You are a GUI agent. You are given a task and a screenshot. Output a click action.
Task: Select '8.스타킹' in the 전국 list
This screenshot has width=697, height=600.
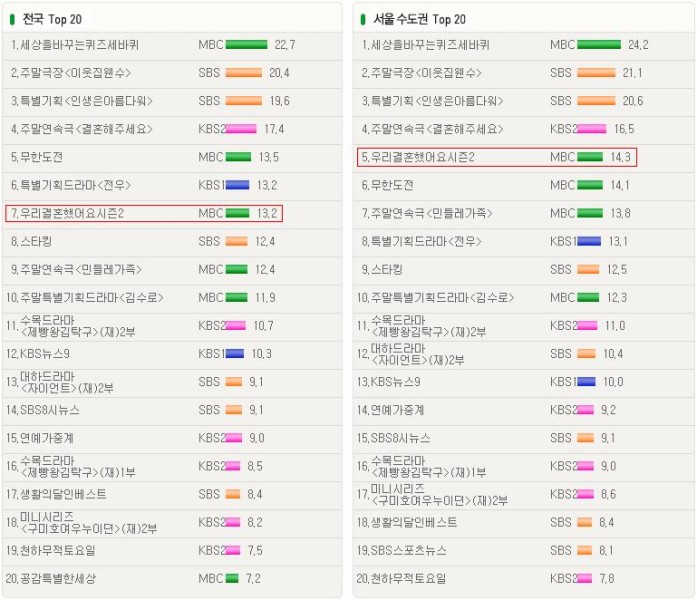coord(32,241)
